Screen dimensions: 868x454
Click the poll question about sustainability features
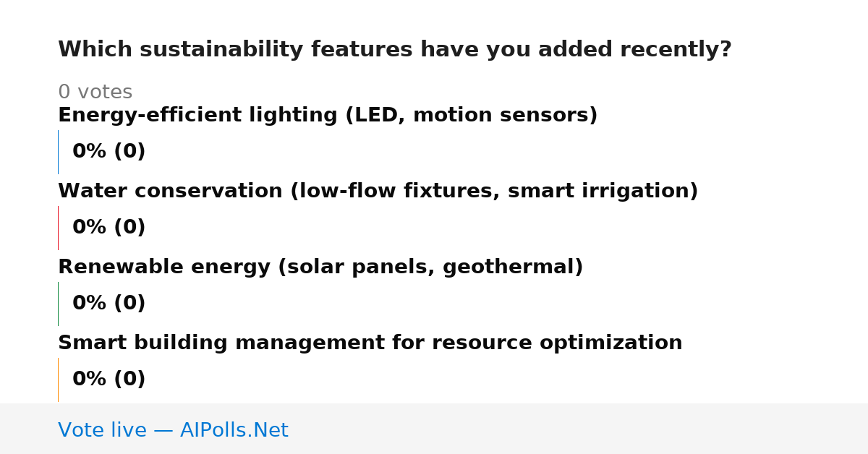[395, 50]
